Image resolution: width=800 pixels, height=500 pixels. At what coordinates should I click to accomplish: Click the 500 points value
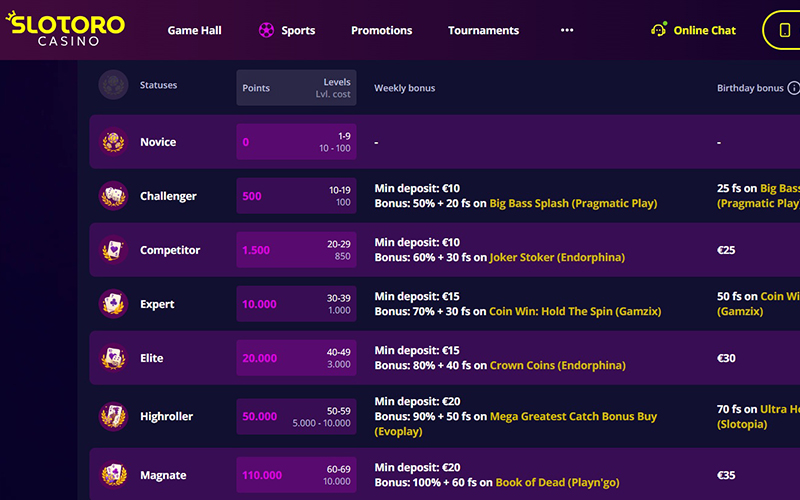click(x=252, y=196)
